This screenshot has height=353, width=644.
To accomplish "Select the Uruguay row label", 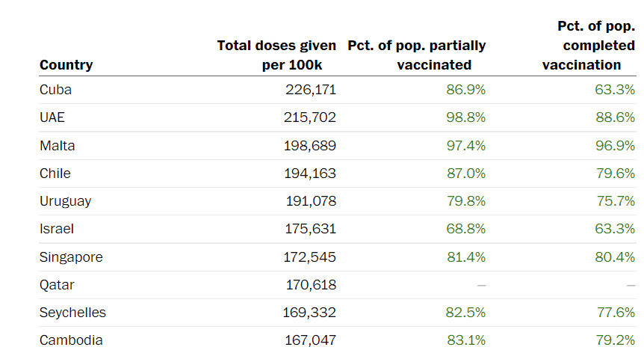I will [x=66, y=201].
